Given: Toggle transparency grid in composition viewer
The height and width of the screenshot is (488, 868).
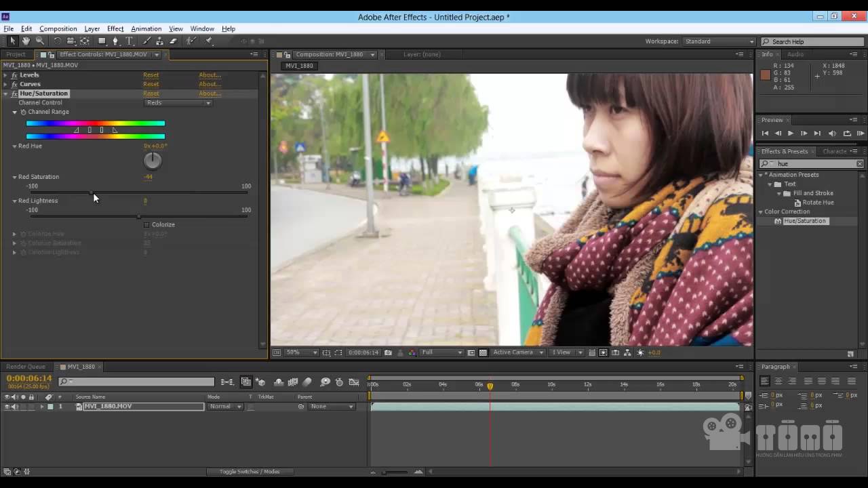Looking at the screenshot, I should point(483,352).
